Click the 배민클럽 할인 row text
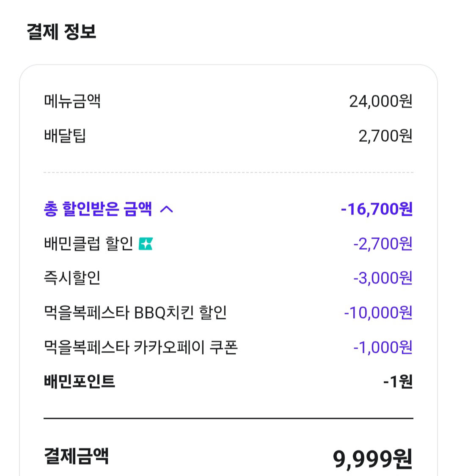The image size is (457, 476). [89, 243]
